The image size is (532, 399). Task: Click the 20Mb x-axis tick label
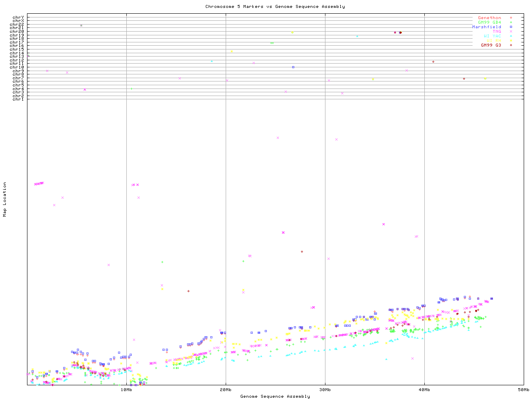click(x=226, y=390)
